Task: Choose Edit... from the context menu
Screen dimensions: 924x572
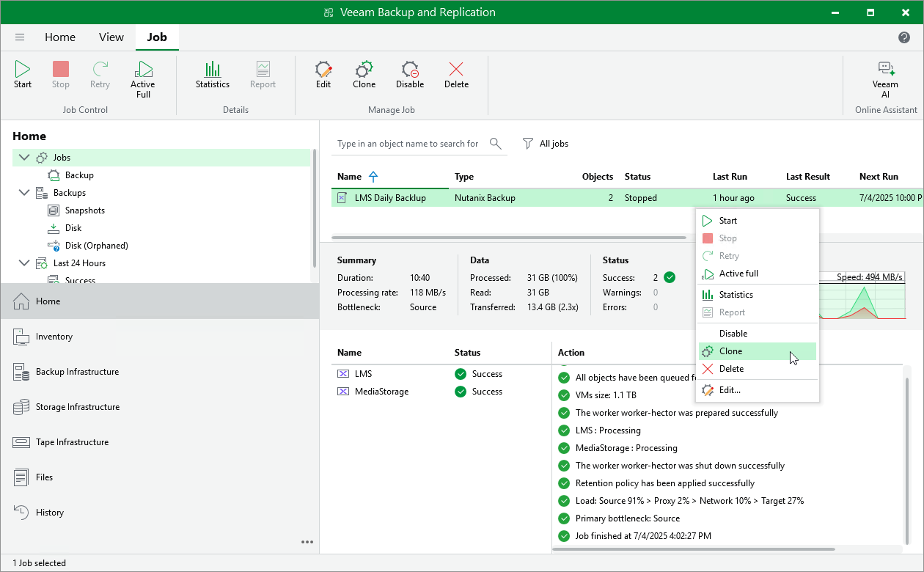Action: point(730,390)
